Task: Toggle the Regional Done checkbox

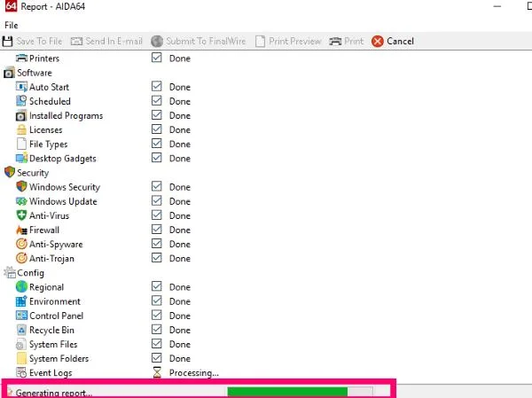Action: [x=157, y=286]
